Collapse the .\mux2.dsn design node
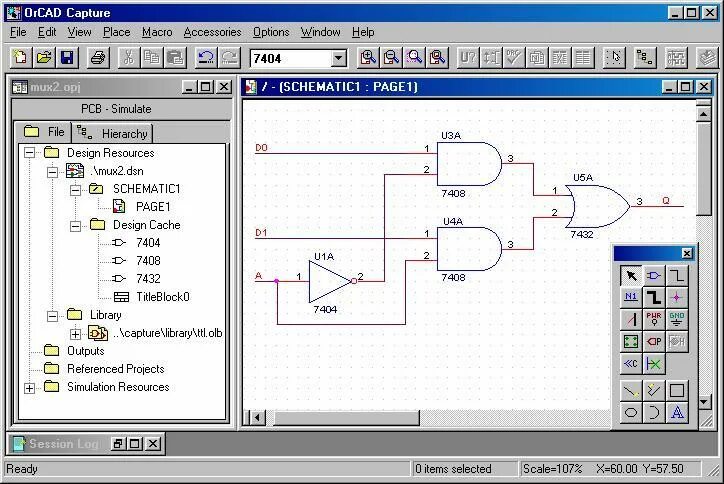The image size is (724, 484). [53, 171]
